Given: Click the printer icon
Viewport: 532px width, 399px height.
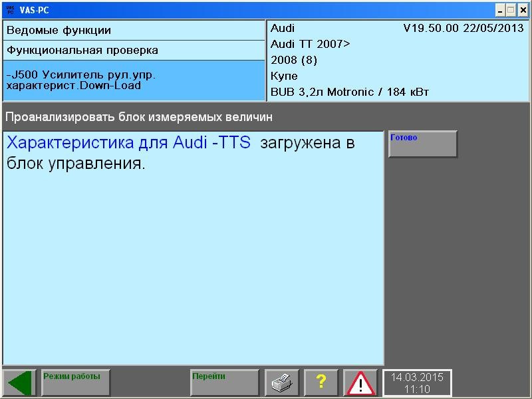Looking at the screenshot, I should tap(281, 382).
